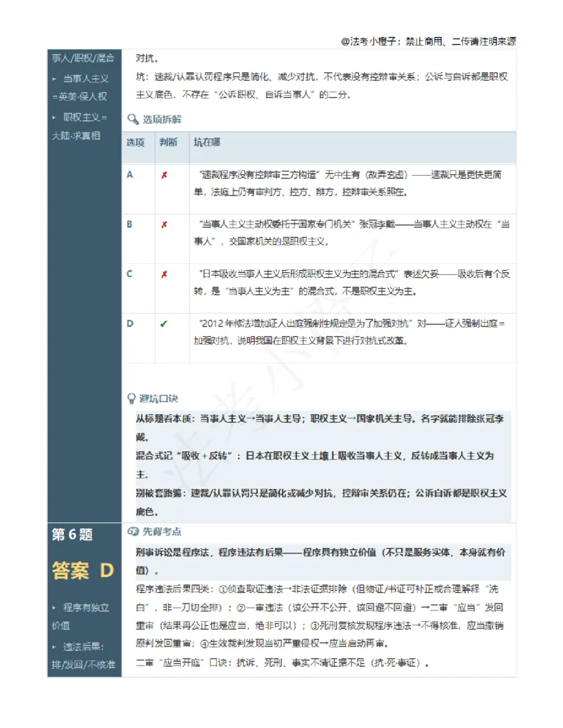Click sidebar text 程序有独立 价值

(80, 616)
